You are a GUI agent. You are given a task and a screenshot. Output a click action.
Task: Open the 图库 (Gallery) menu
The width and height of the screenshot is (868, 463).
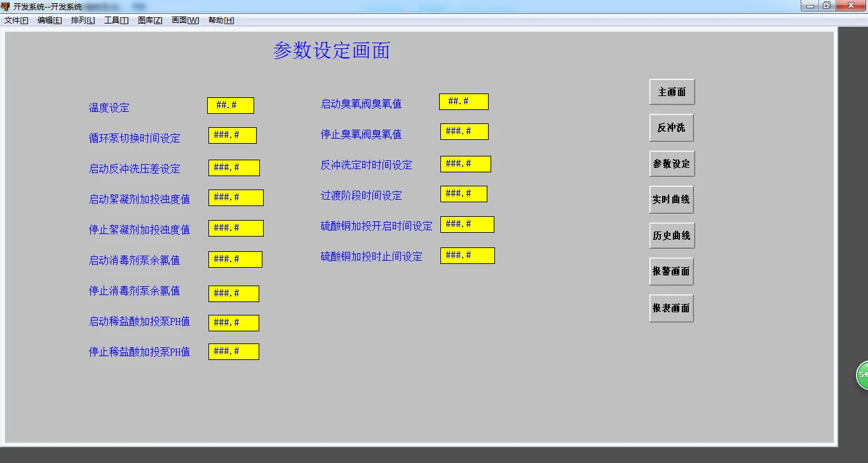149,20
